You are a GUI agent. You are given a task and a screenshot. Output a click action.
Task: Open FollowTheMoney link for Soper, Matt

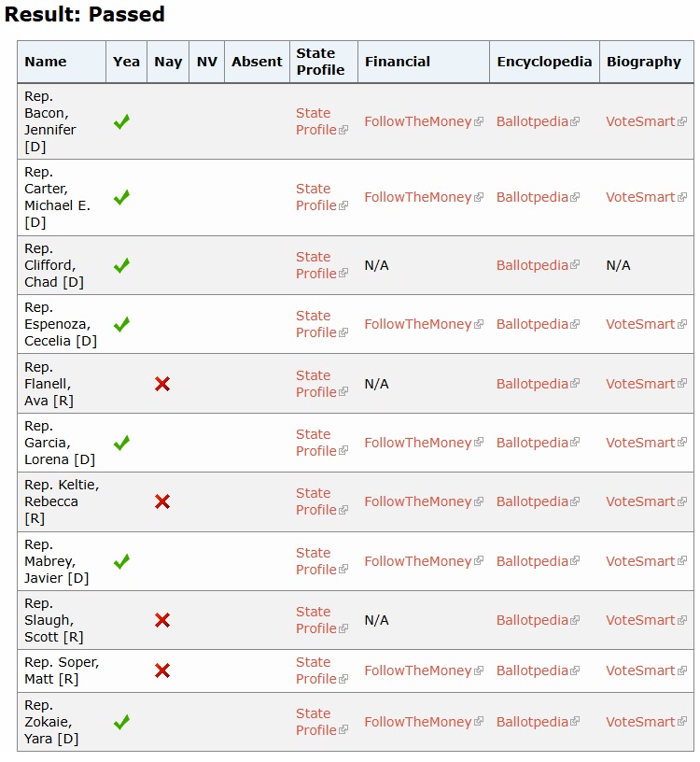coord(424,670)
